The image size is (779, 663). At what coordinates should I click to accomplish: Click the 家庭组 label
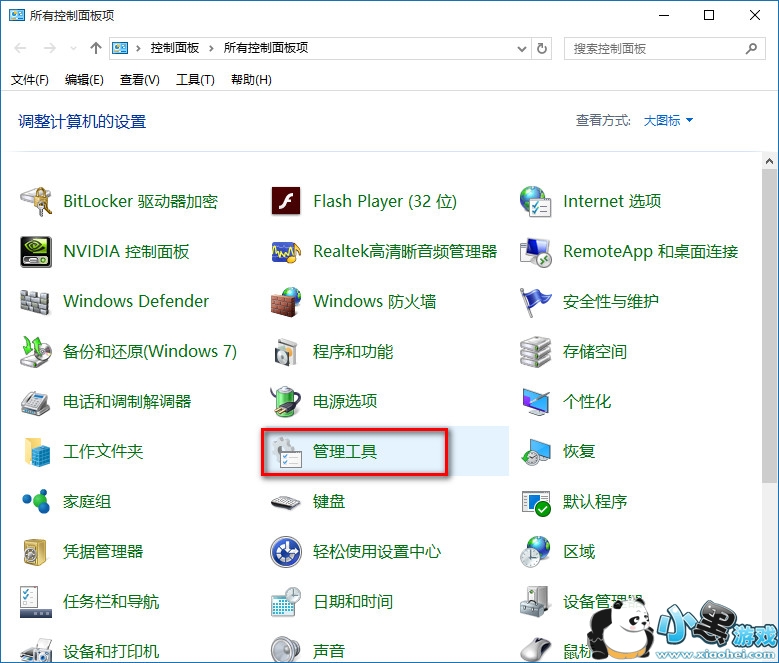(x=87, y=502)
